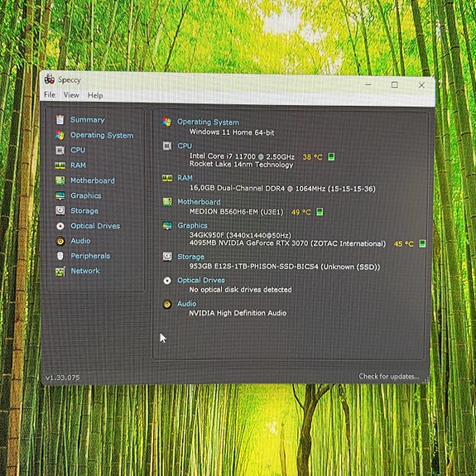Open the CPU section icon in sidebar

[60, 150]
